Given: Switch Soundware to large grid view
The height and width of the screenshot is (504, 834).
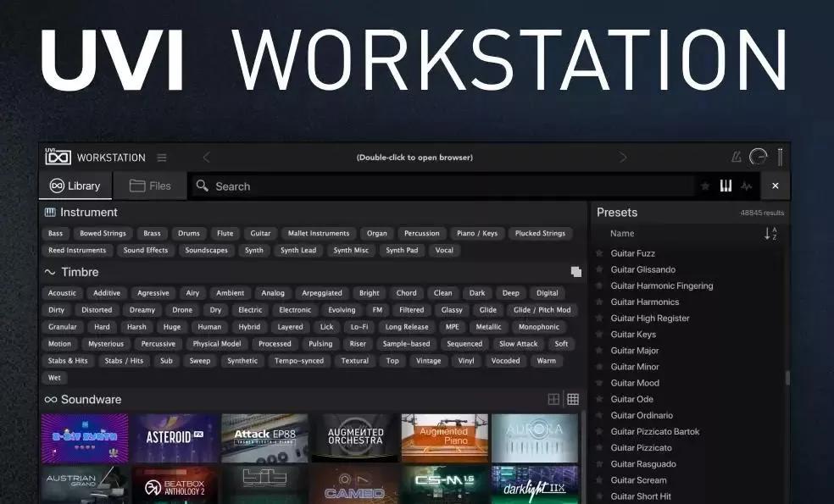Looking at the screenshot, I should pyautogui.click(x=553, y=399).
